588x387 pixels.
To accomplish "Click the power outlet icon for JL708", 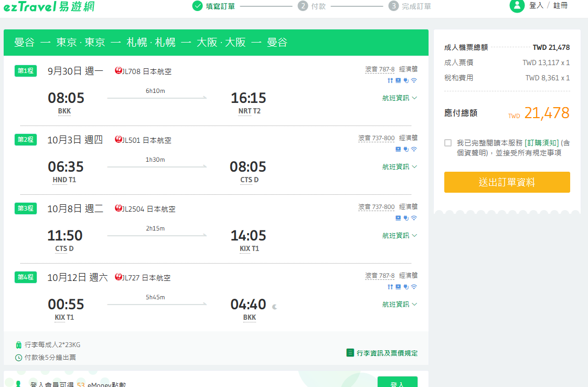I will pos(406,80).
